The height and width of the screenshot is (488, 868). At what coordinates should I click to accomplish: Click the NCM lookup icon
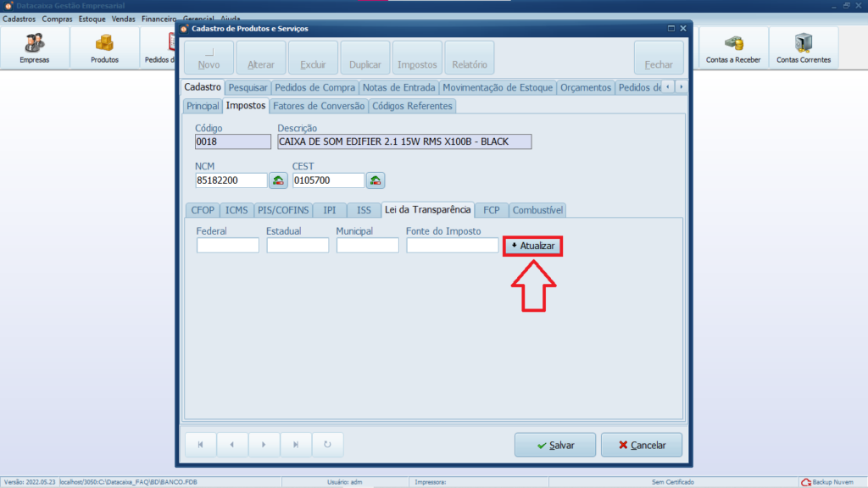tap(278, 180)
